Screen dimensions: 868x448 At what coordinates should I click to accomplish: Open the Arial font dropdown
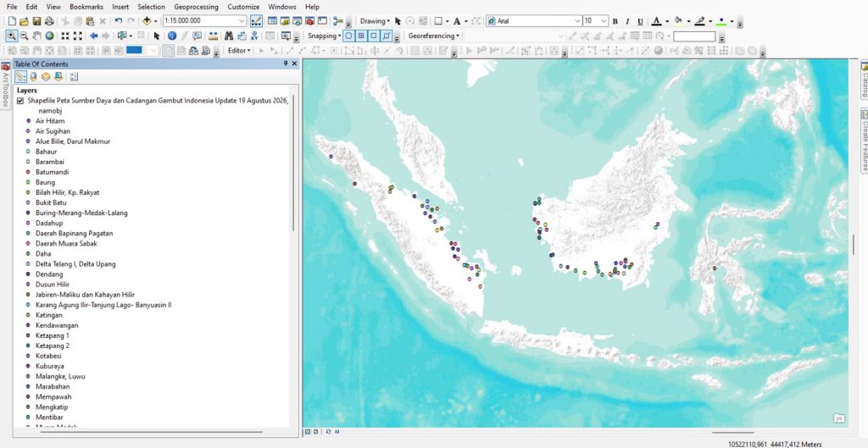(x=577, y=21)
